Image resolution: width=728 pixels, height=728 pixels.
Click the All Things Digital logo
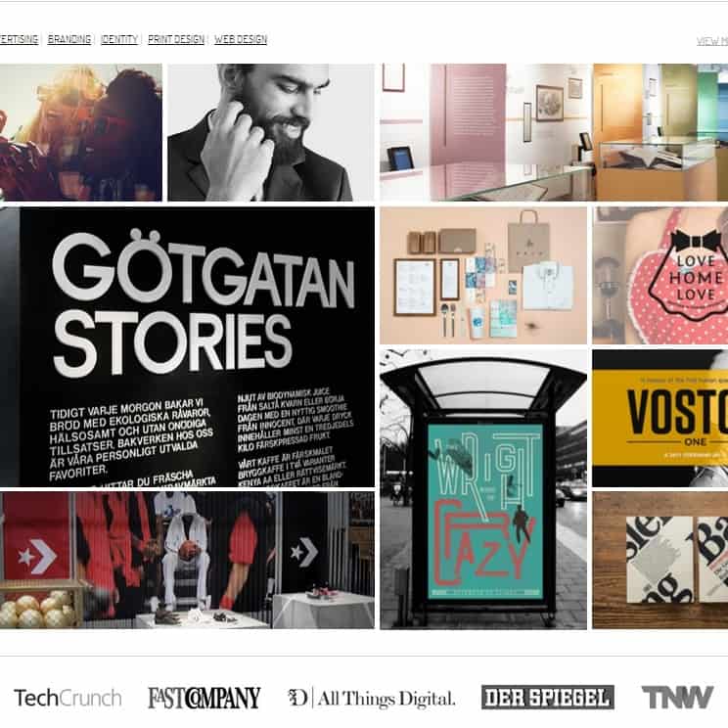[372, 698]
